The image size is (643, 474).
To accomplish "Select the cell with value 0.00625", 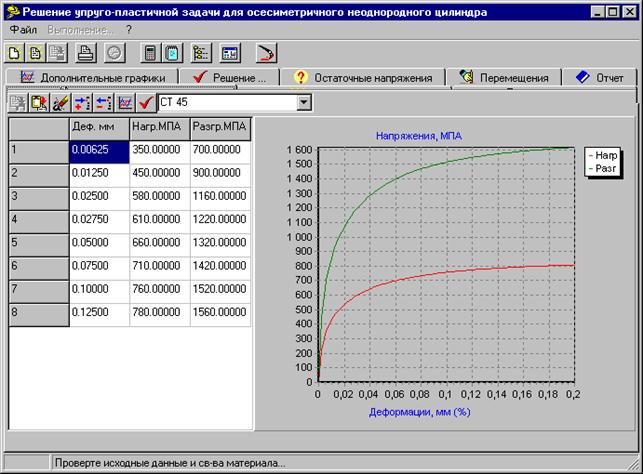I will coord(98,150).
